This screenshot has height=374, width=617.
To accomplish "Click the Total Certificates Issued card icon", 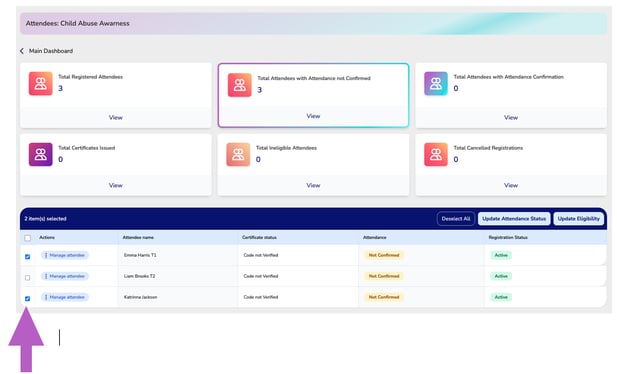I will (x=41, y=154).
